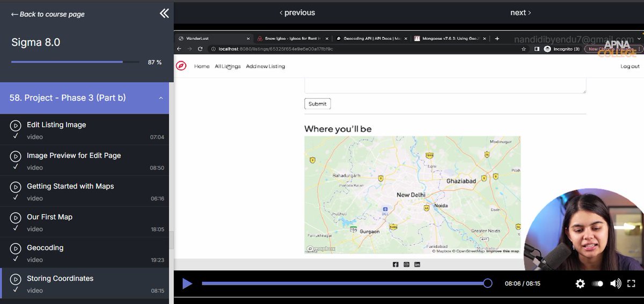Switch to the Geocoding API Docs tab
Image resolution: width=644 pixels, height=304 pixels.
[x=370, y=39]
